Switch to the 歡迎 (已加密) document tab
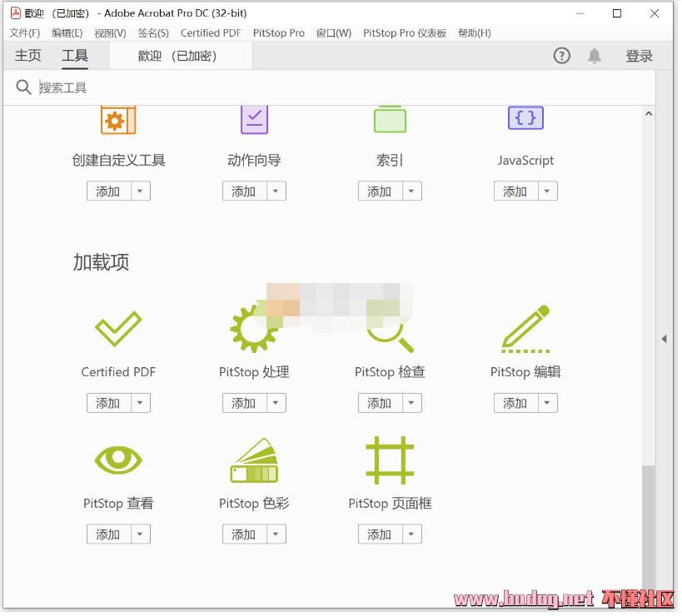 coord(181,56)
